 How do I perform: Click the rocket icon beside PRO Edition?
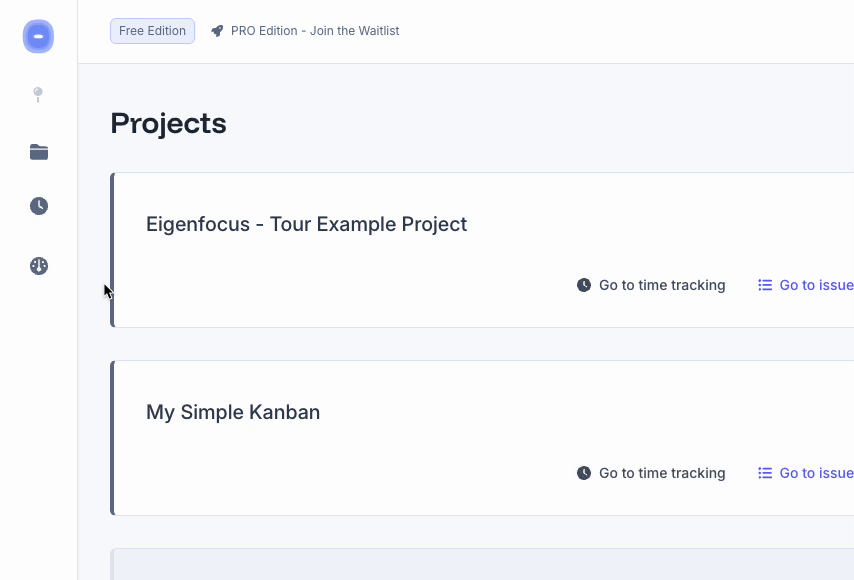tap(217, 30)
